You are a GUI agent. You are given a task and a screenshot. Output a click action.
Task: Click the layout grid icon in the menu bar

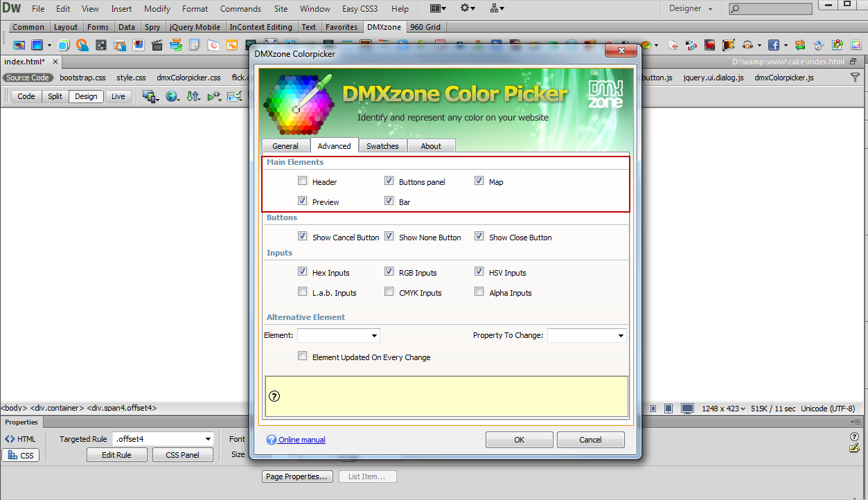pos(438,8)
